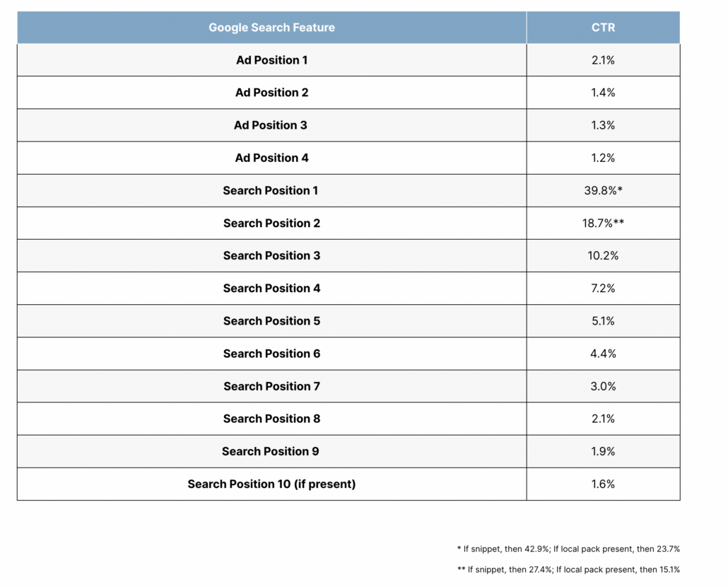
Task: Select Search Position 10 (if present) label
Action: coord(271,484)
